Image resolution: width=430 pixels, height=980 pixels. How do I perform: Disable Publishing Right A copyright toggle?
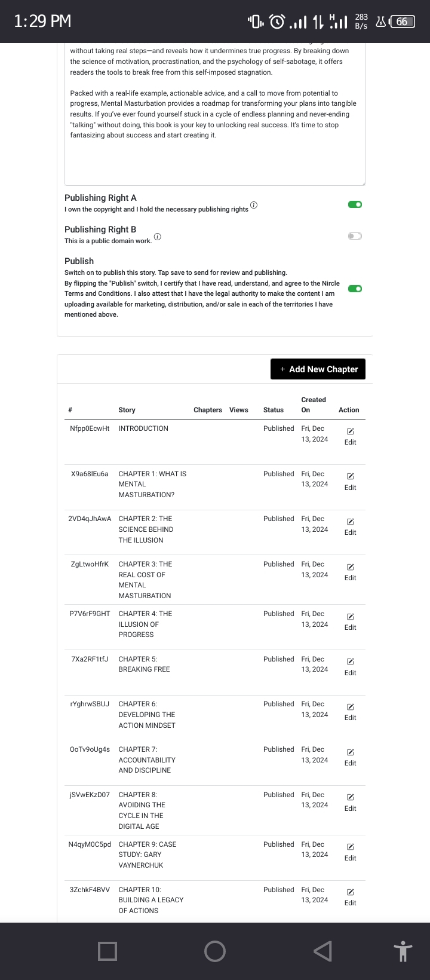355,205
